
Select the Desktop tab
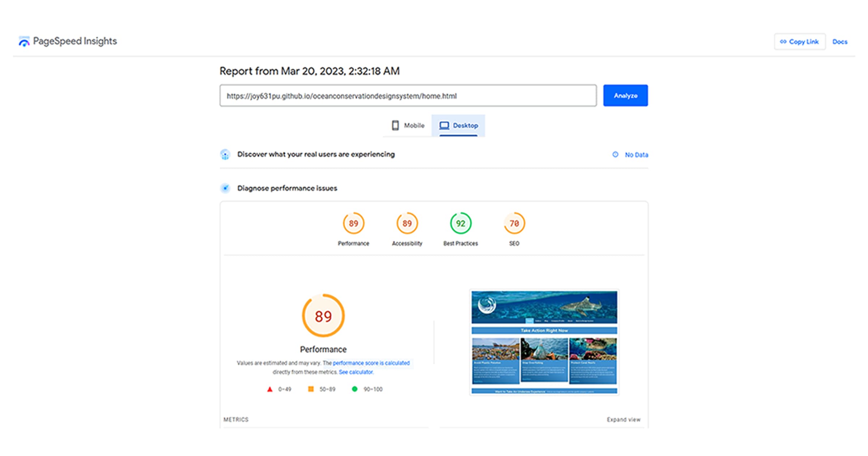pyautogui.click(x=458, y=126)
